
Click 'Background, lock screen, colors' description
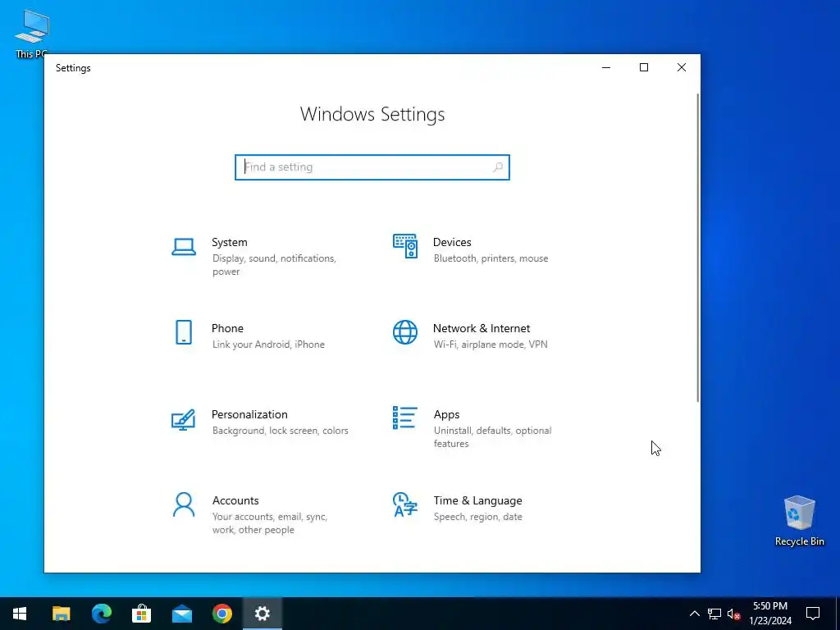pyautogui.click(x=281, y=431)
